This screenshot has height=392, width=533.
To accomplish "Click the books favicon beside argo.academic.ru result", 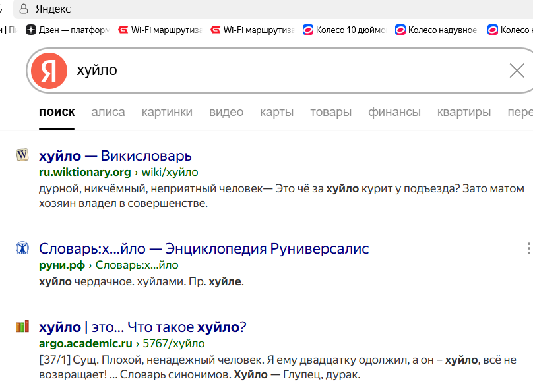I will pos(22,326).
